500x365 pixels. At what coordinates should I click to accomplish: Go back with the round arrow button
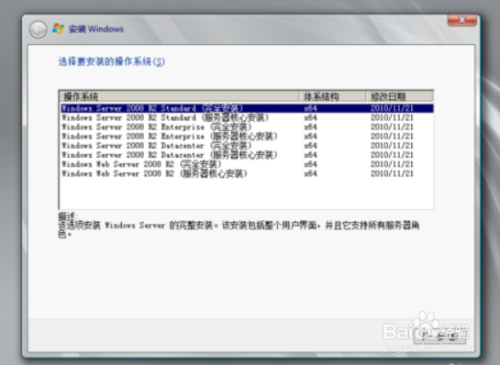(38, 30)
